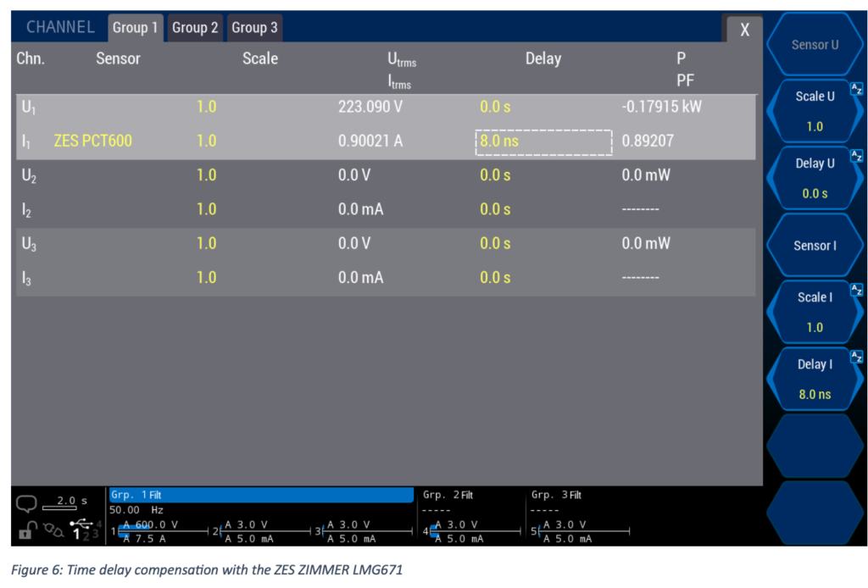Viewport: 868px width, 588px height.
Task: Click the 50.00 Hz frequency readout
Action: [x=136, y=510]
